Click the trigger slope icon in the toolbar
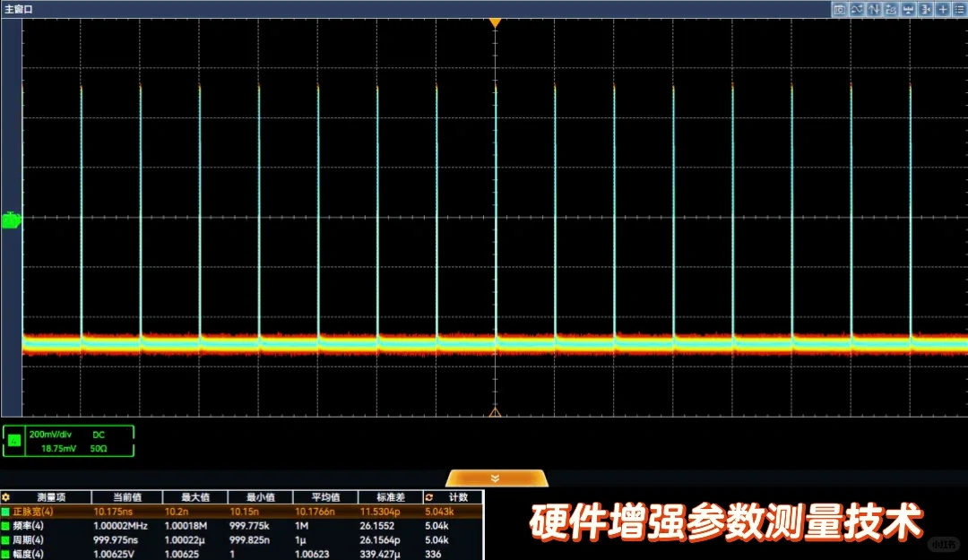The image size is (968, 560). (874, 9)
